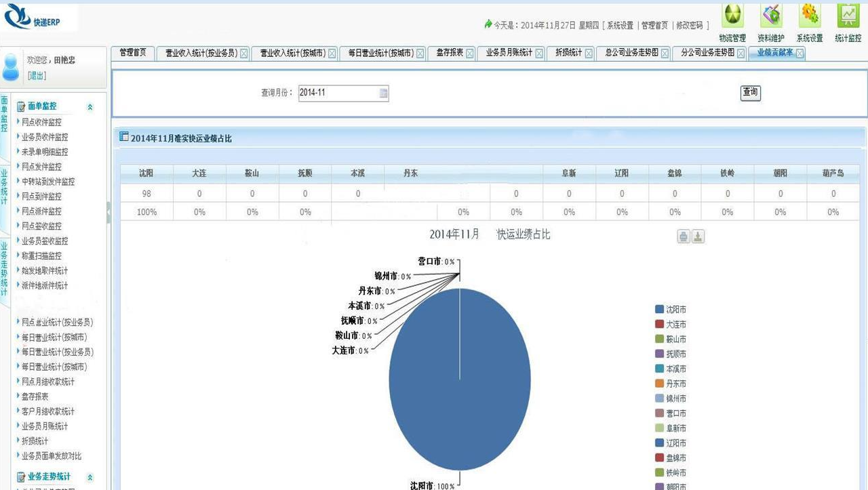Open 网点收件监控 in the sidebar
Viewport: 868px width, 490px height.
tap(41, 123)
